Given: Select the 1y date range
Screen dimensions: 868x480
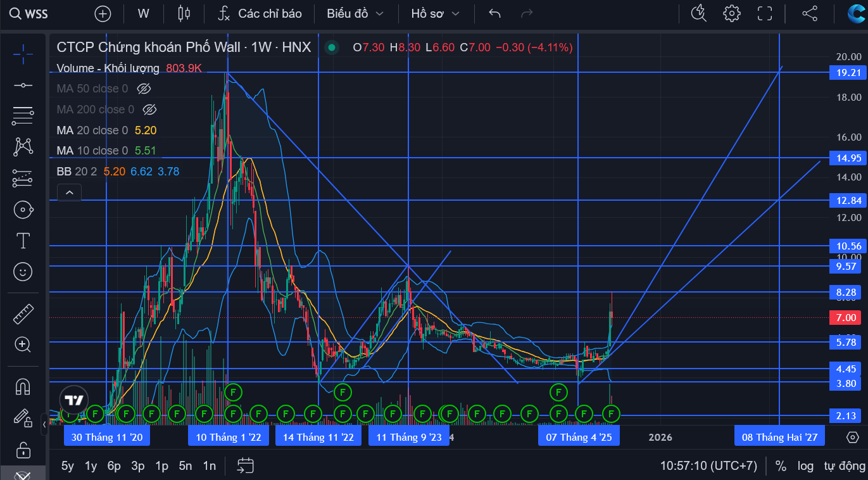Looking at the screenshot, I should coord(91,466).
